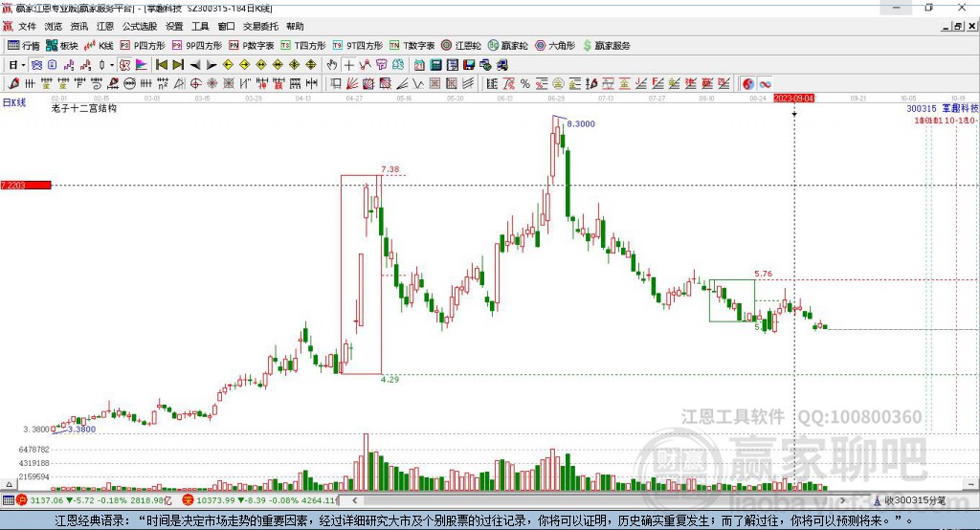Open the P四方形 tool

pos(143,46)
